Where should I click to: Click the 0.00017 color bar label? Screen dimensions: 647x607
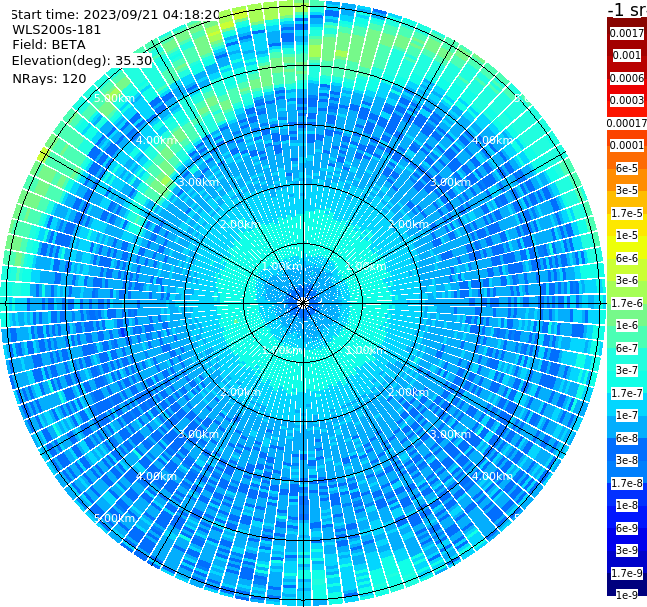coord(627,123)
